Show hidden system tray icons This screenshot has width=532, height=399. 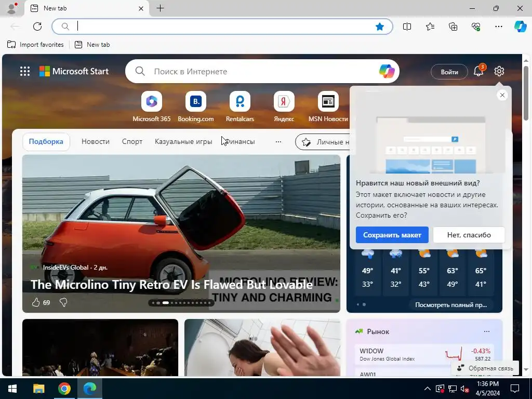428,389
